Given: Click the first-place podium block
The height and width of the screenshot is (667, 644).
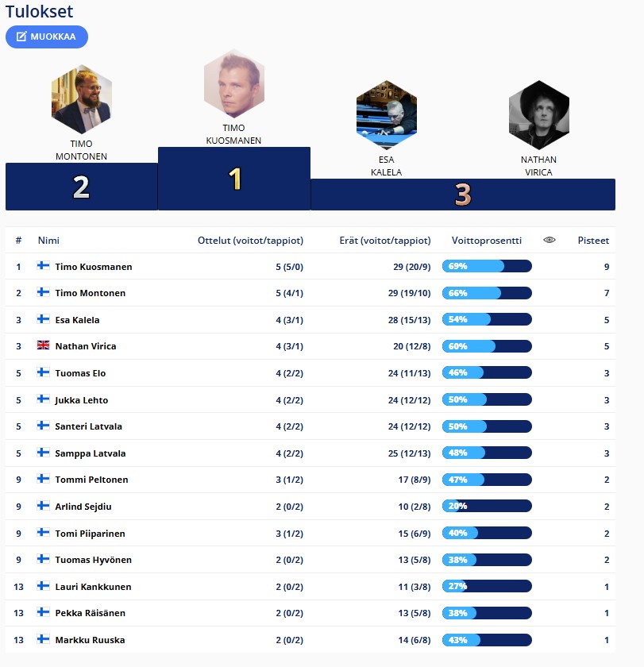Looking at the screenshot, I should coord(234,179).
